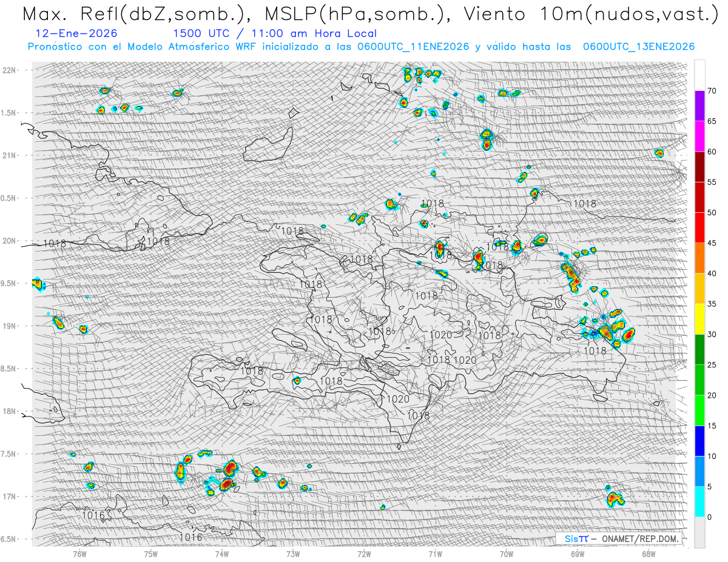Viewport: 728px width, 562px height.
Task: Click the '68W' longitude axis label
Action: [649, 554]
